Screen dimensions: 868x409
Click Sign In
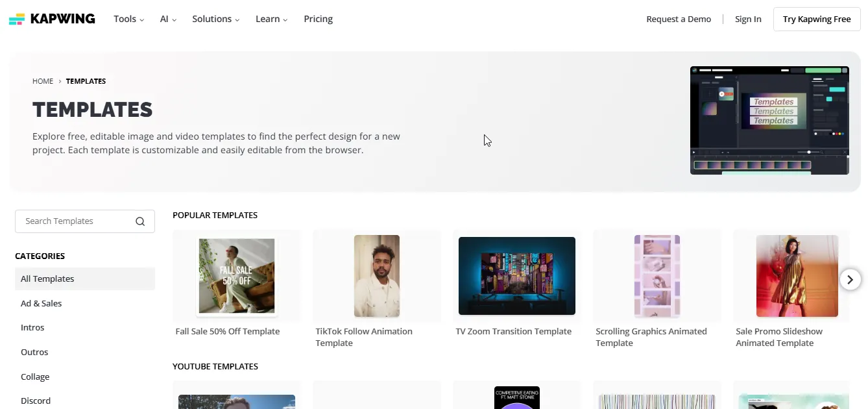[x=748, y=19]
